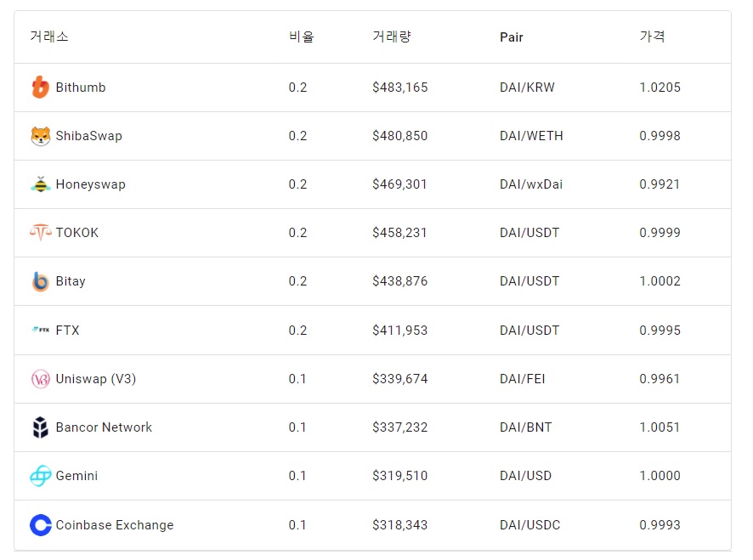This screenshot has height=560, width=753.
Task: Open the Coinbase Exchange link
Action: (x=115, y=525)
